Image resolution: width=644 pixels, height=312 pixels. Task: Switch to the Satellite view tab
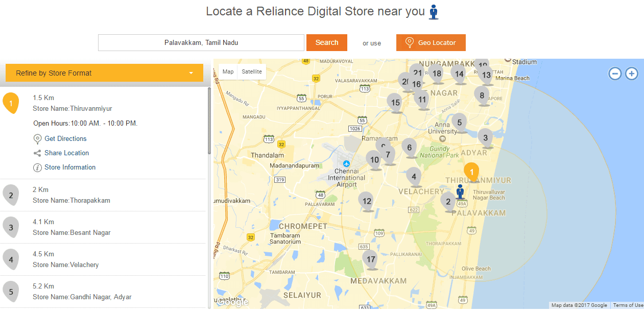coord(252,71)
